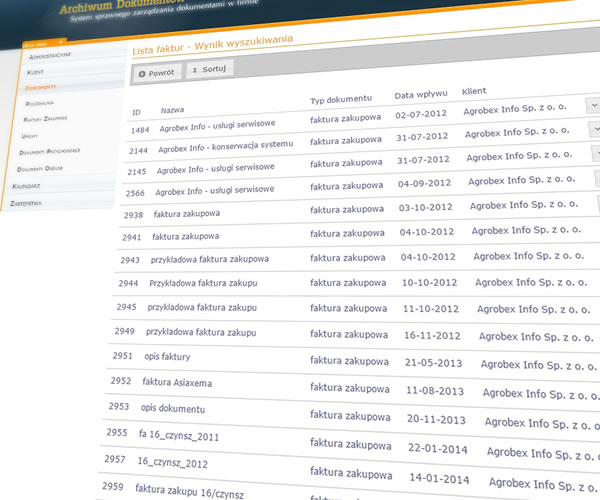
Task: Click date 16-11-2012 in the table
Action: pyautogui.click(x=432, y=336)
